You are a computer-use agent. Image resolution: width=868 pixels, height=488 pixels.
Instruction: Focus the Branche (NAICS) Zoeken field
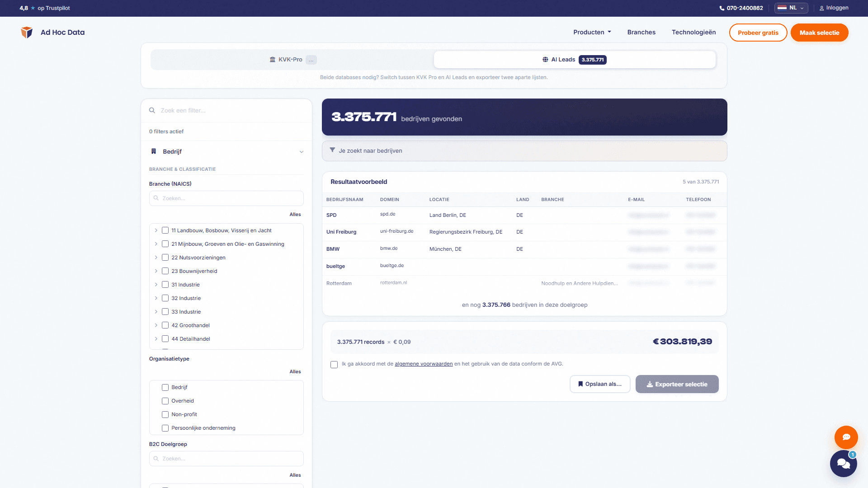(226, 198)
